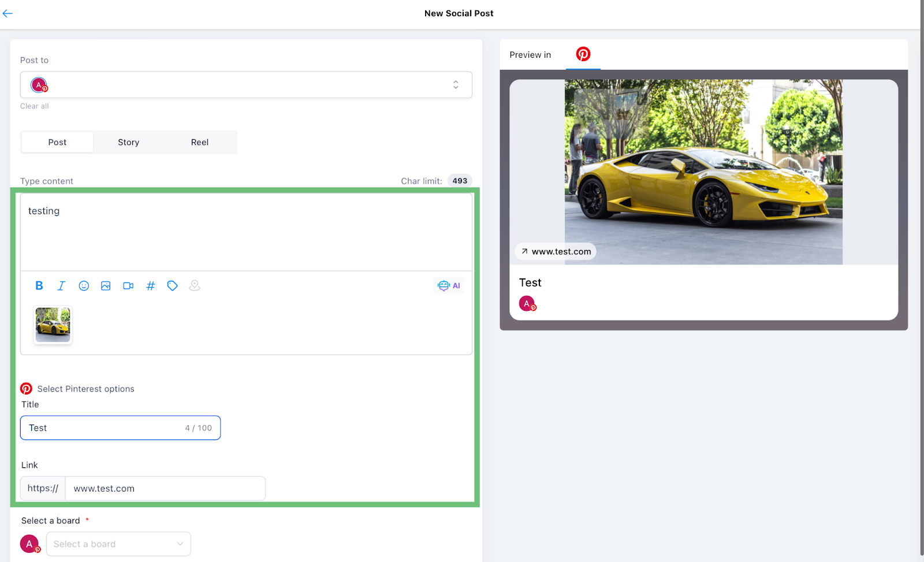Viewport: 924px width, 562px height.
Task: Click the Pinterest logo beside Select Pinterest options
Action: click(x=27, y=388)
